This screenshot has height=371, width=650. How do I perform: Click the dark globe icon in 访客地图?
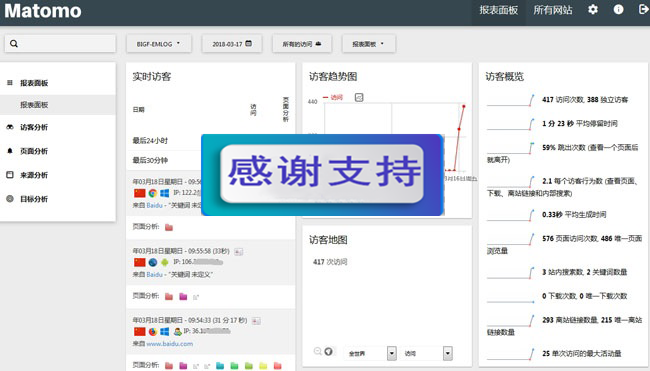[328, 352]
